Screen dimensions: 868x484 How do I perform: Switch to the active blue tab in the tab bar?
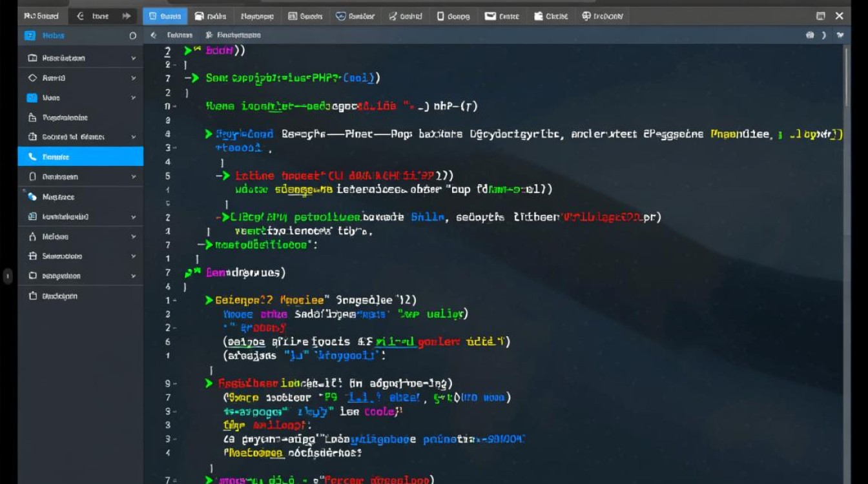[x=165, y=16]
